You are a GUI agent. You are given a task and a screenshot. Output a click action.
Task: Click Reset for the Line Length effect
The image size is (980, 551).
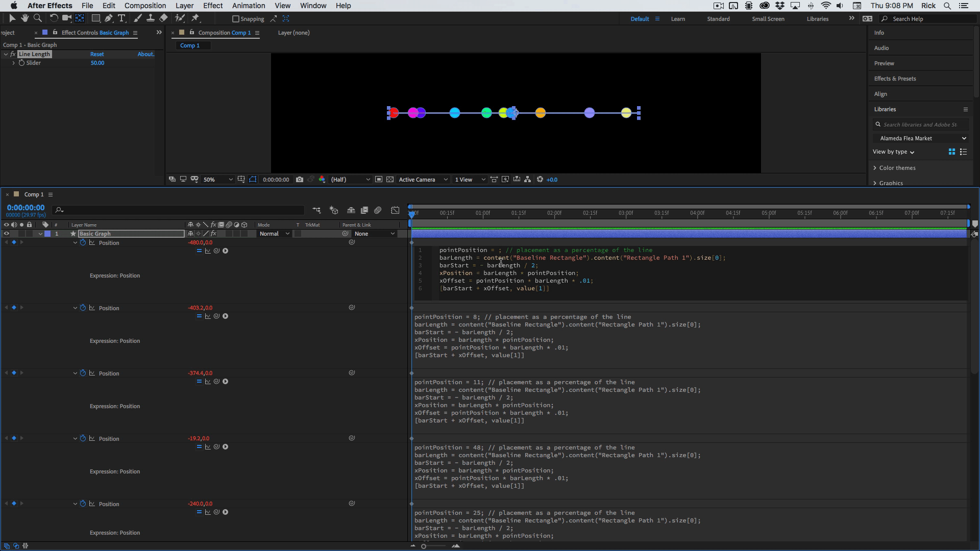[x=97, y=54]
